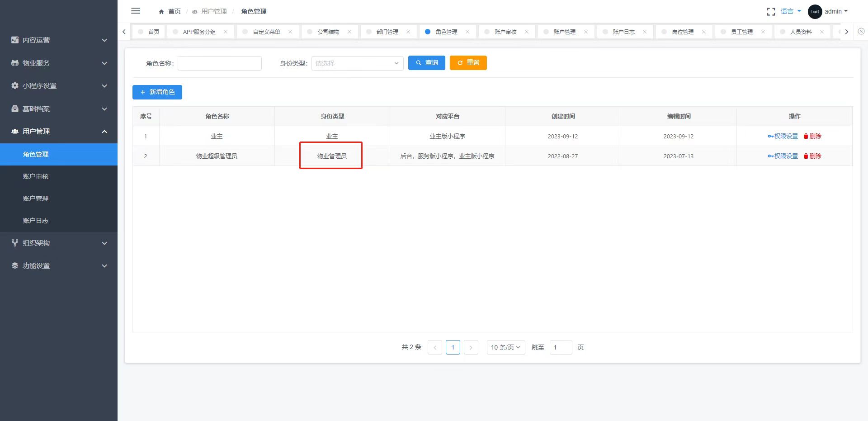Click the home icon in breadcrumb
The width and height of the screenshot is (868, 421).
pyautogui.click(x=161, y=12)
